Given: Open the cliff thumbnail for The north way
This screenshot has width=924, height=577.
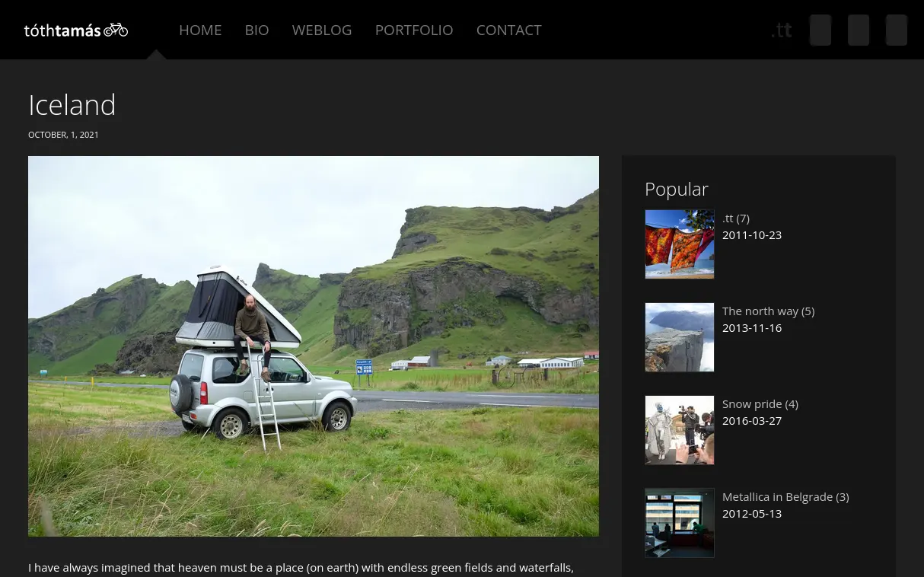Looking at the screenshot, I should [x=680, y=337].
